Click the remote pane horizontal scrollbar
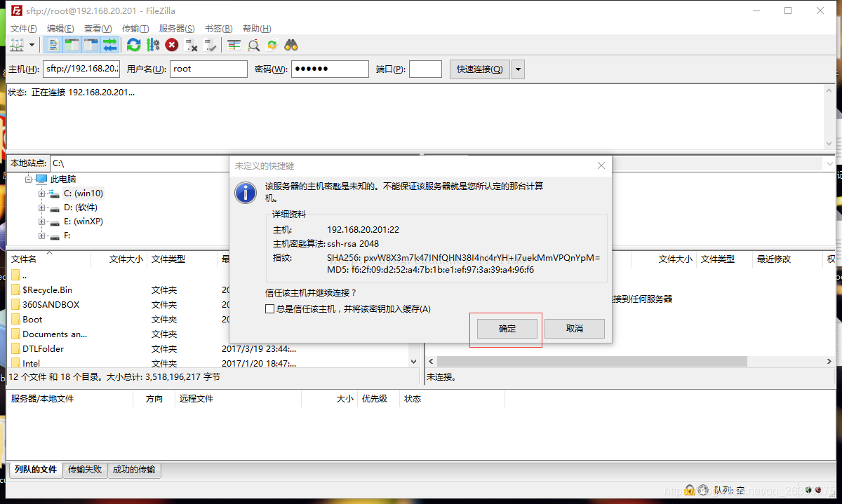The width and height of the screenshot is (842, 504). 591,362
